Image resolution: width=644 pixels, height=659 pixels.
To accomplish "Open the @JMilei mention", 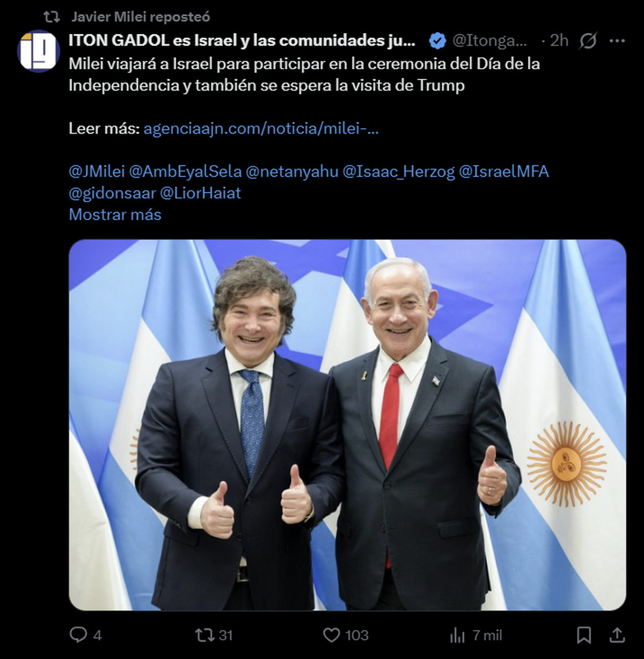I will [97, 172].
